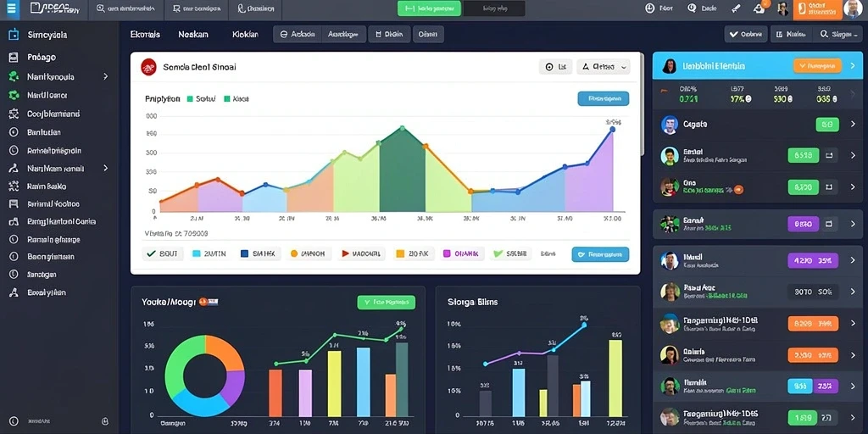Select the purple OIAHK legend color swatch
Viewport: 868px width, 434px height.
pos(446,253)
